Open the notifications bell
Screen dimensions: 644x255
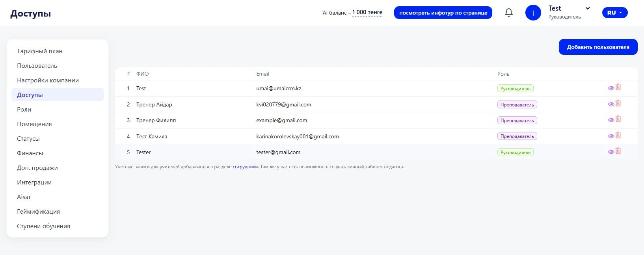click(509, 13)
